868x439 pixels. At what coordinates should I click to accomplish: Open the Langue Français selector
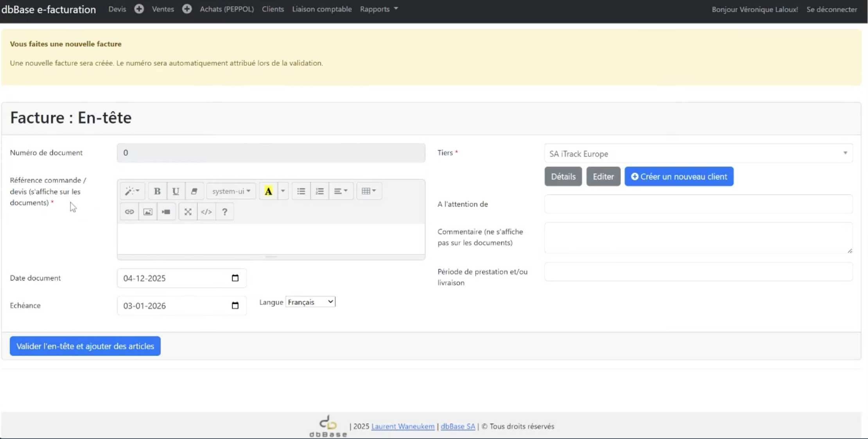pos(310,302)
